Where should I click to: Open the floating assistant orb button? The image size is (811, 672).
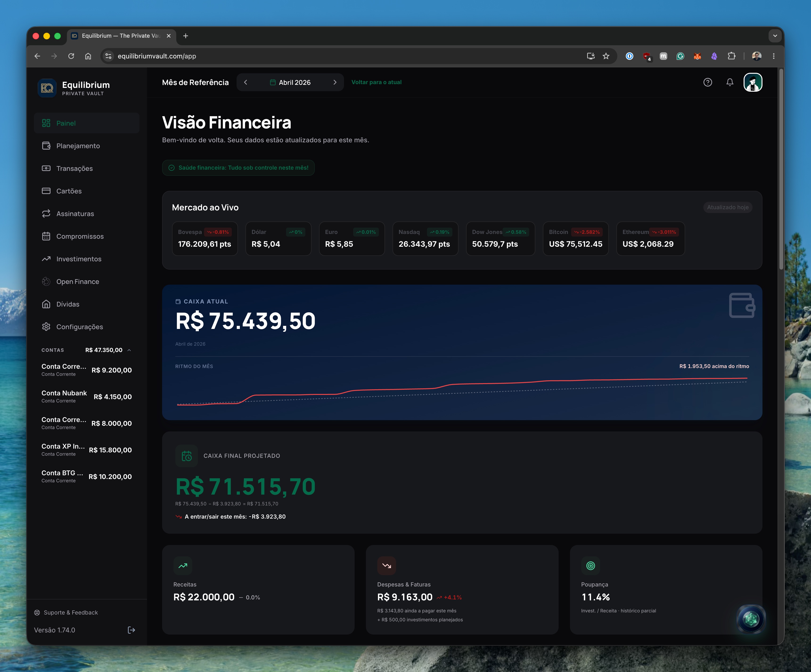tap(751, 619)
